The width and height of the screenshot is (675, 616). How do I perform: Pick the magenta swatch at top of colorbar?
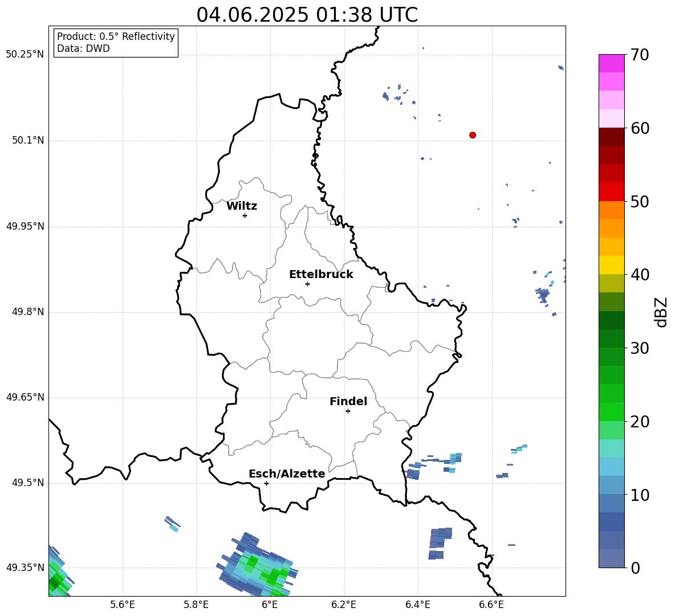coord(612,63)
